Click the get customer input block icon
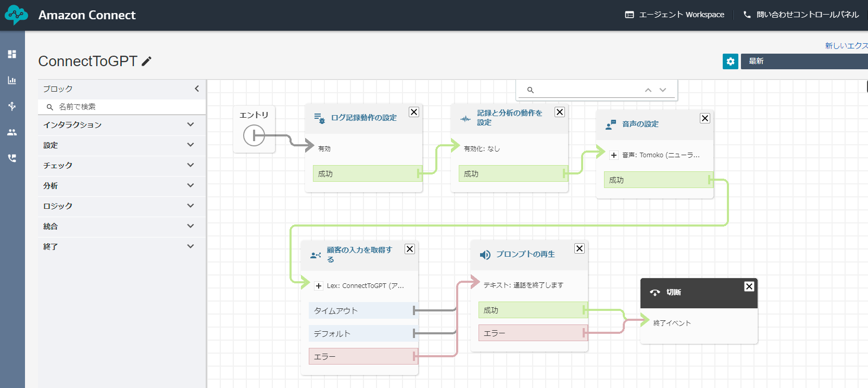This screenshot has width=868, height=388. click(x=316, y=255)
